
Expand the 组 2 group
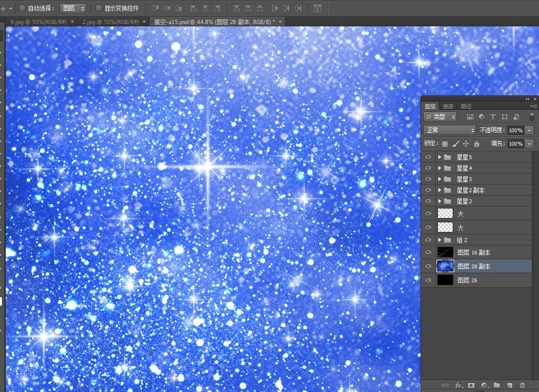click(x=439, y=240)
